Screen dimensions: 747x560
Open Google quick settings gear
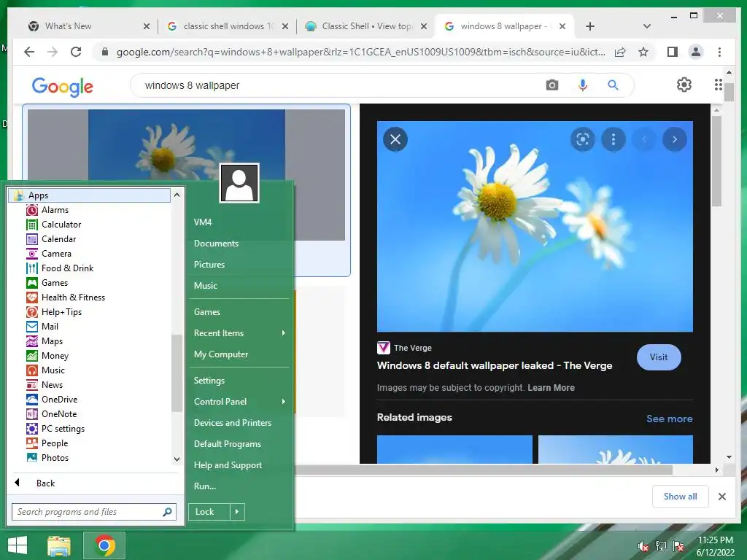[684, 85]
